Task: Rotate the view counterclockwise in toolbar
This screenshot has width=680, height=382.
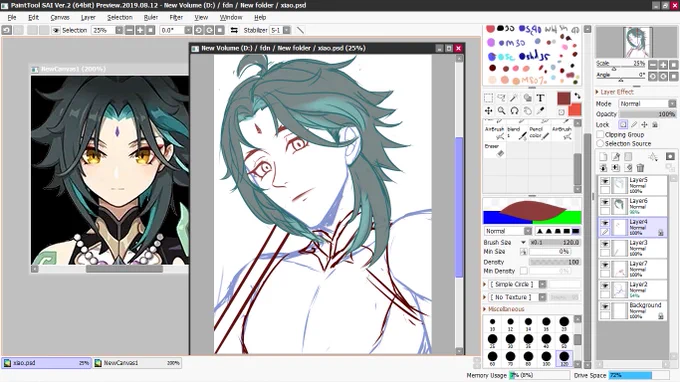Action: [x=199, y=30]
